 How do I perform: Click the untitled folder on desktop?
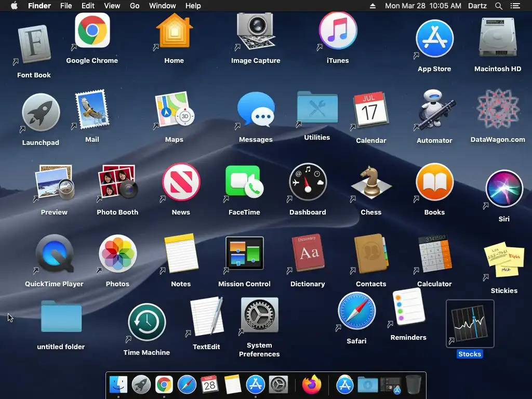pos(61,316)
